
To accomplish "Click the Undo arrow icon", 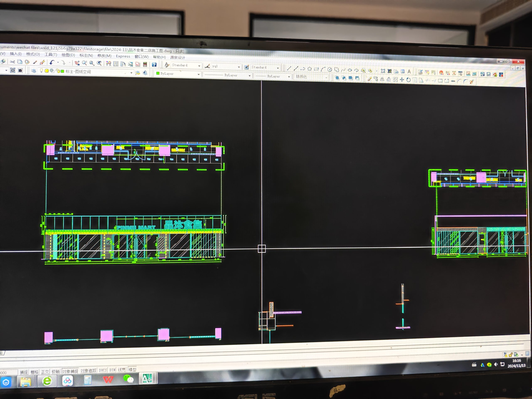I will [x=52, y=62].
